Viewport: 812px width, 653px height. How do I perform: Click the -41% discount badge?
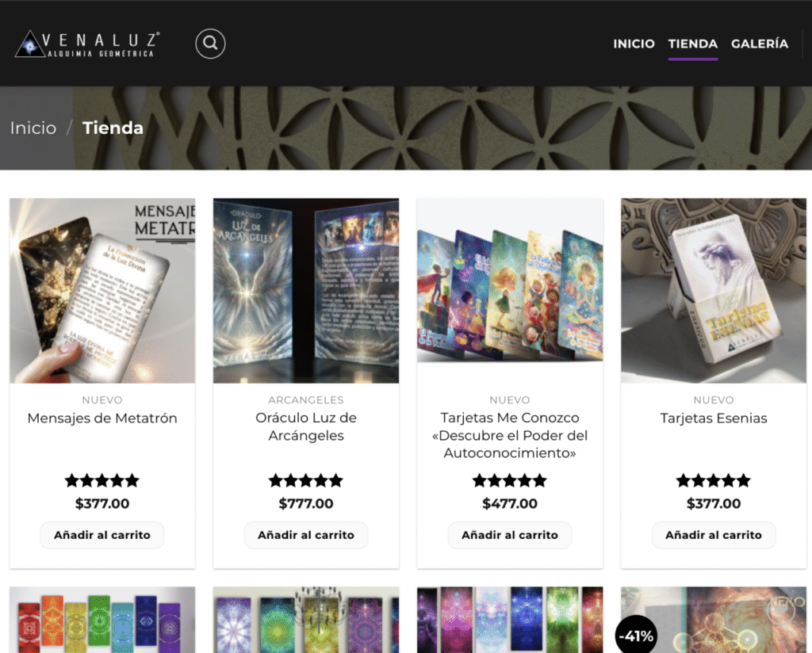click(x=636, y=636)
